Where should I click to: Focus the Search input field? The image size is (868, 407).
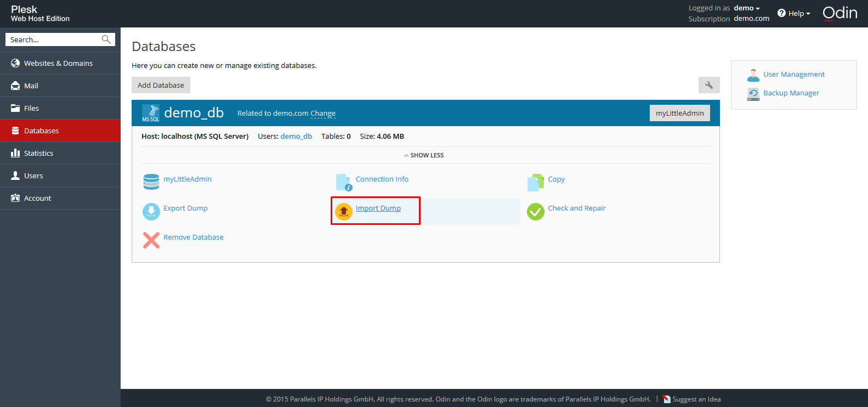coord(54,39)
